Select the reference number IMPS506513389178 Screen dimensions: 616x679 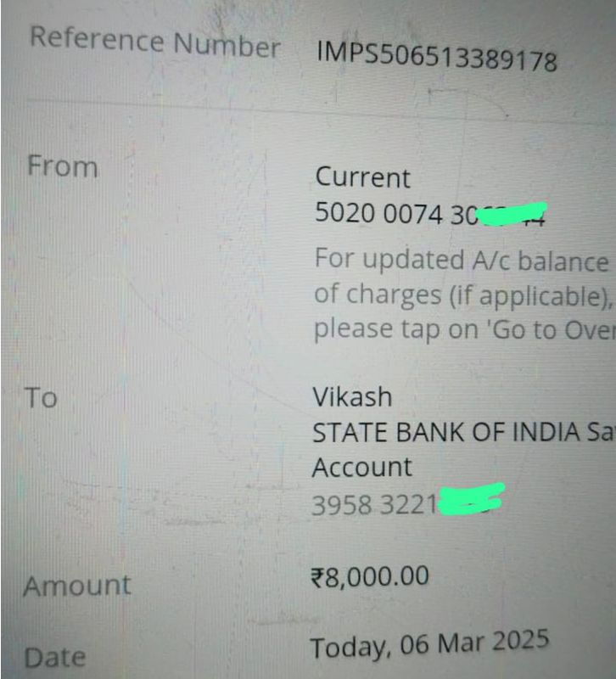(437, 57)
